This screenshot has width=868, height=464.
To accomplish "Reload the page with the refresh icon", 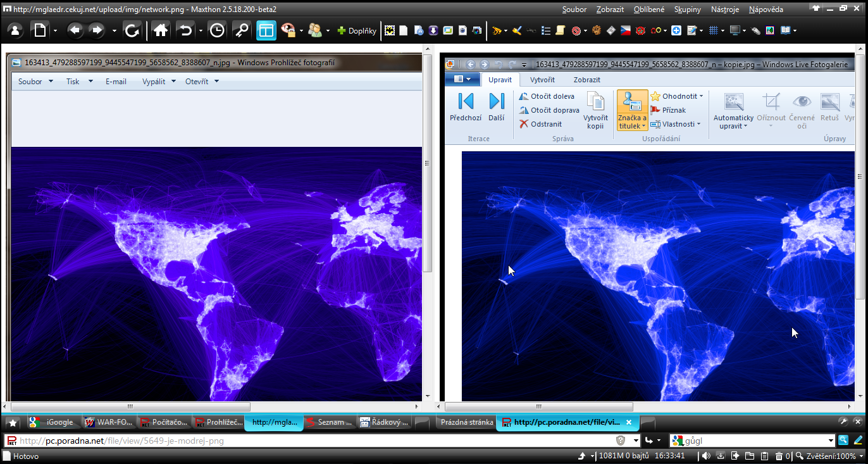I will click(132, 30).
